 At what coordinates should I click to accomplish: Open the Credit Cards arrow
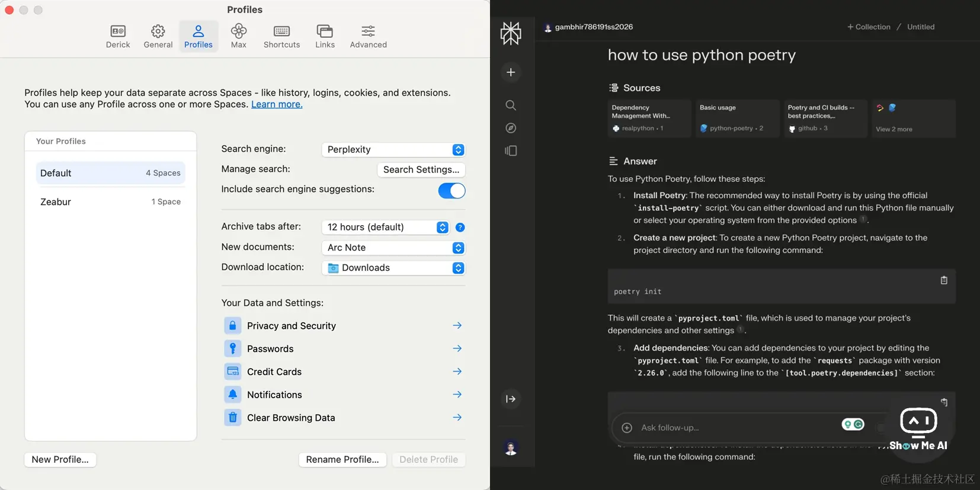point(457,371)
